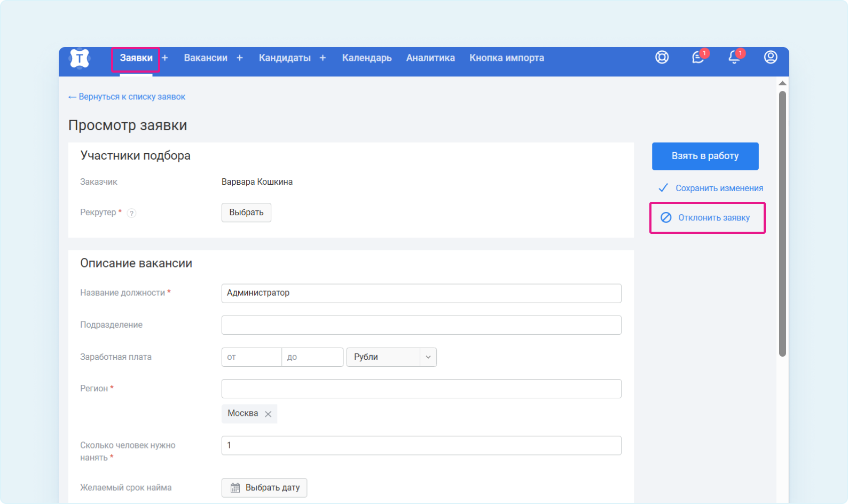Open the support lifebuoy icon
The width and height of the screenshot is (848, 504).
point(662,57)
